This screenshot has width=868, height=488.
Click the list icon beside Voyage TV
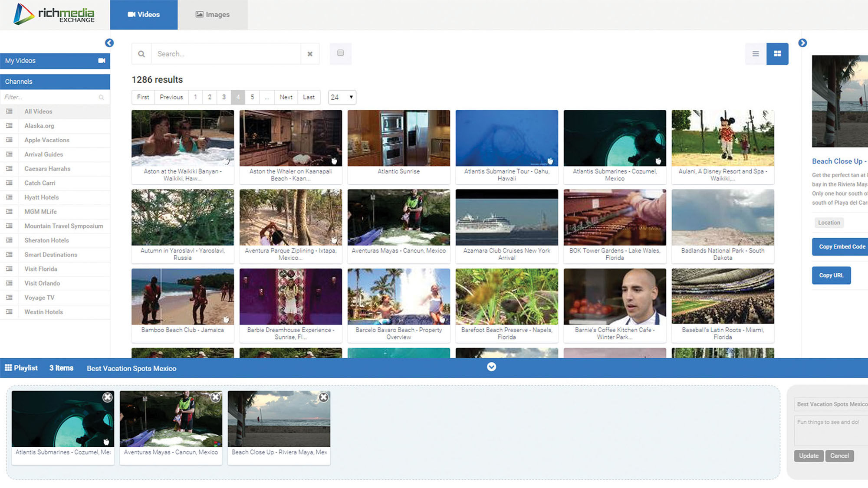pyautogui.click(x=9, y=298)
